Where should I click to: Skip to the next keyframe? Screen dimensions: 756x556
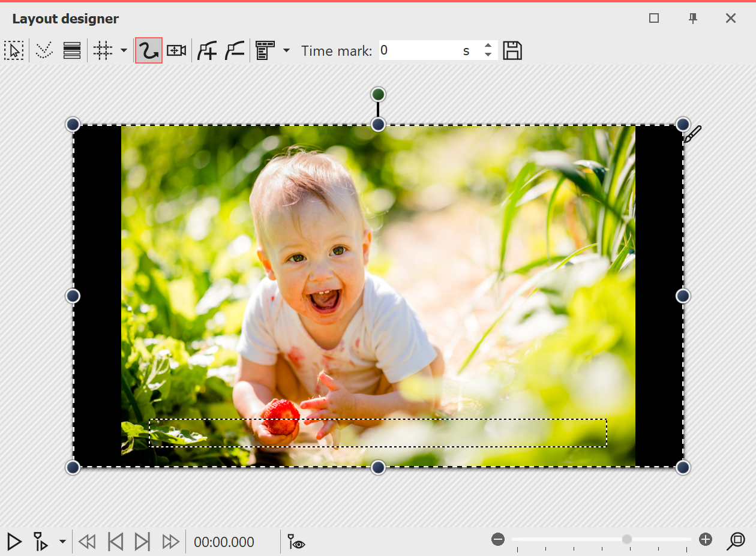point(142,542)
